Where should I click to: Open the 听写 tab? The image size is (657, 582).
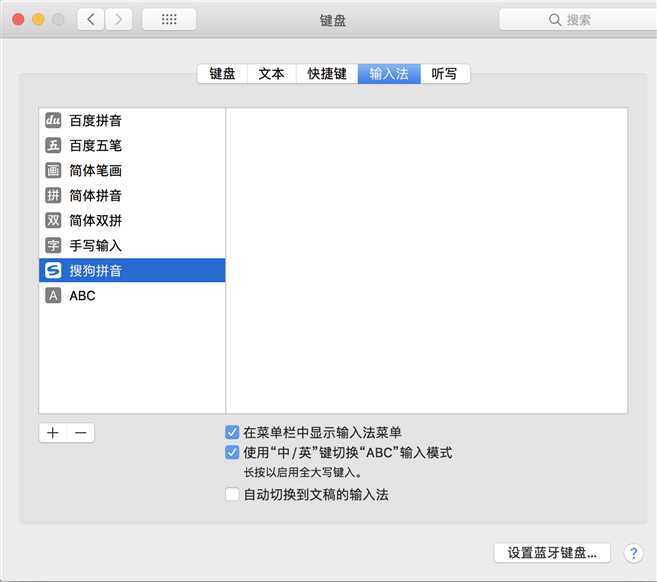[x=445, y=74]
